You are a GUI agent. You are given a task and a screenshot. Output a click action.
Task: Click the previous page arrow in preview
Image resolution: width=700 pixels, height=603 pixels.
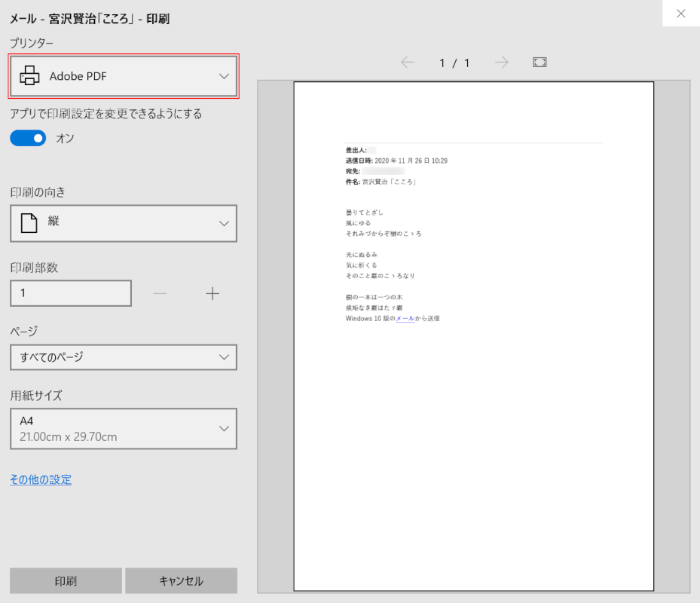408,63
